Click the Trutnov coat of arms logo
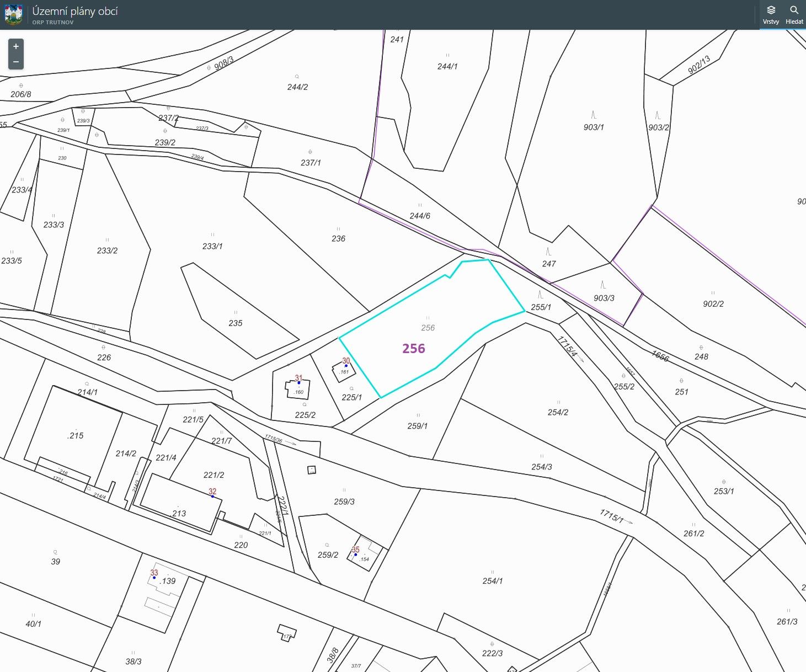 click(14, 15)
